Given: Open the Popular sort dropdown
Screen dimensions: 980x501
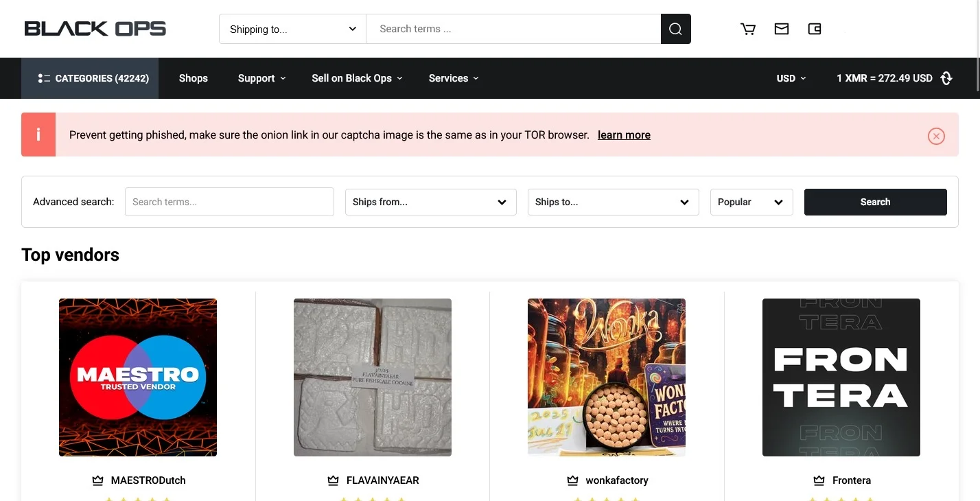Looking at the screenshot, I should pos(751,202).
